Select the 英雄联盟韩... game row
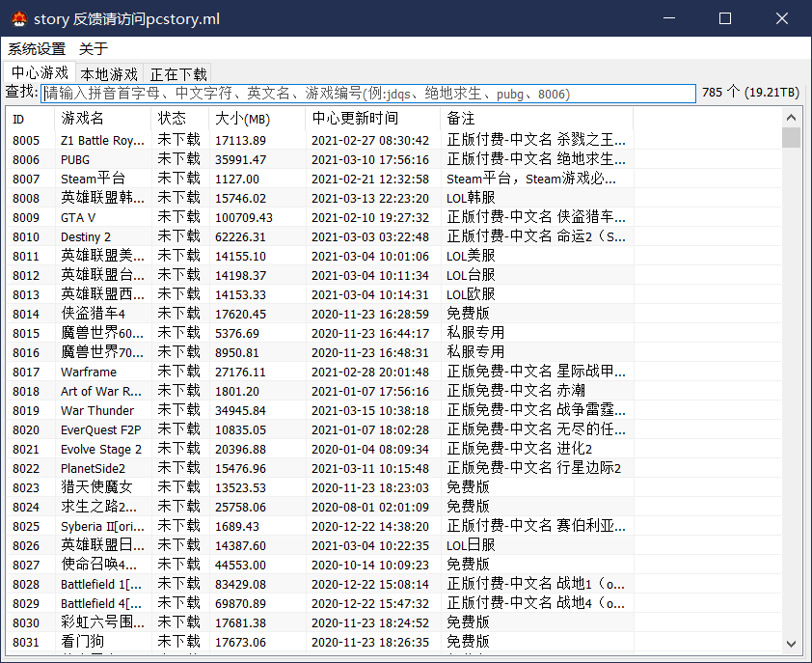This screenshot has height=663, width=812. click(320, 198)
